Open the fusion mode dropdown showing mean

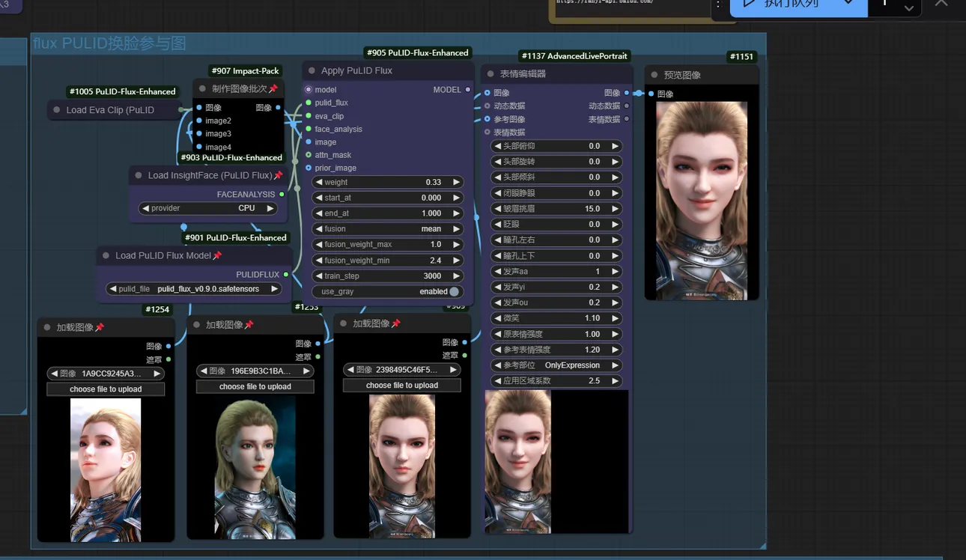[387, 229]
